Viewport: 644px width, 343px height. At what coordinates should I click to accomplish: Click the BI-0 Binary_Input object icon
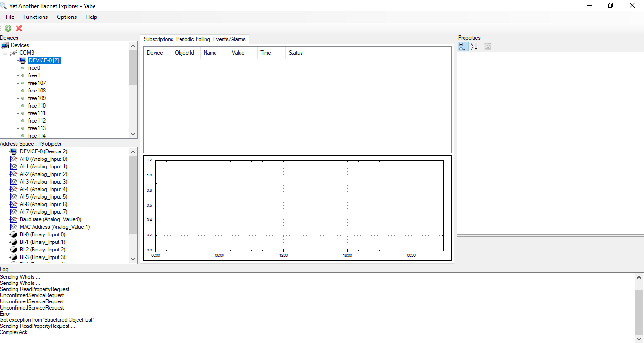click(x=13, y=234)
